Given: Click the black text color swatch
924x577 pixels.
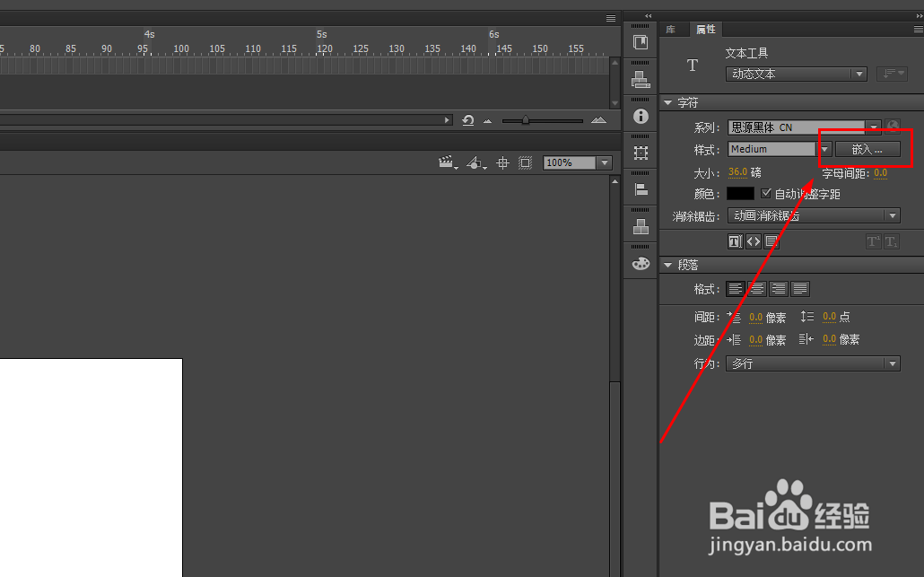Looking at the screenshot, I should 740,193.
